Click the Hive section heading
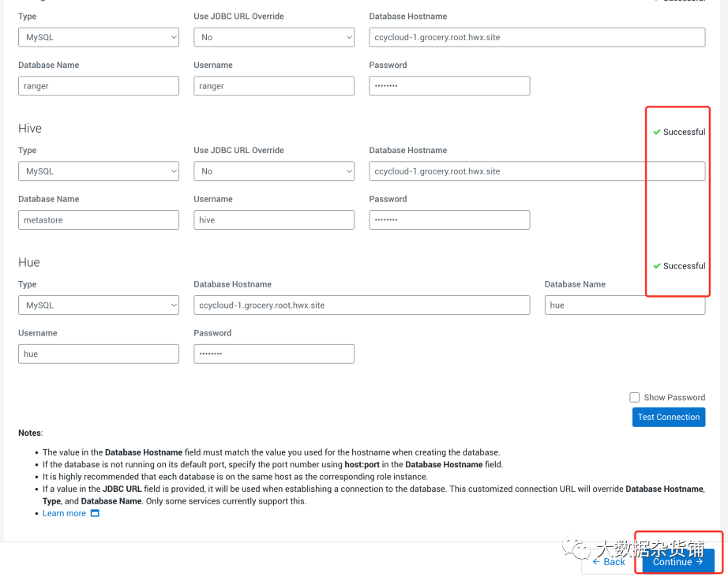Viewport: 728px width, 581px height. click(x=30, y=129)
